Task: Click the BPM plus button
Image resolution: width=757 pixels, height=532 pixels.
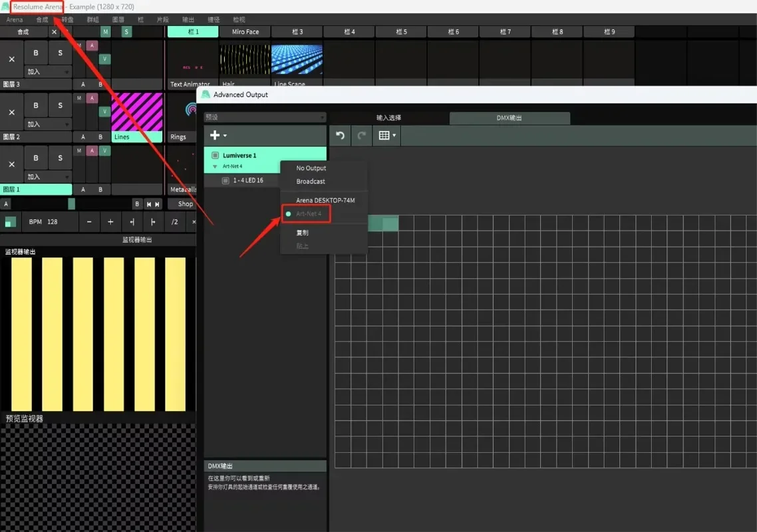Action: (110, 222)
